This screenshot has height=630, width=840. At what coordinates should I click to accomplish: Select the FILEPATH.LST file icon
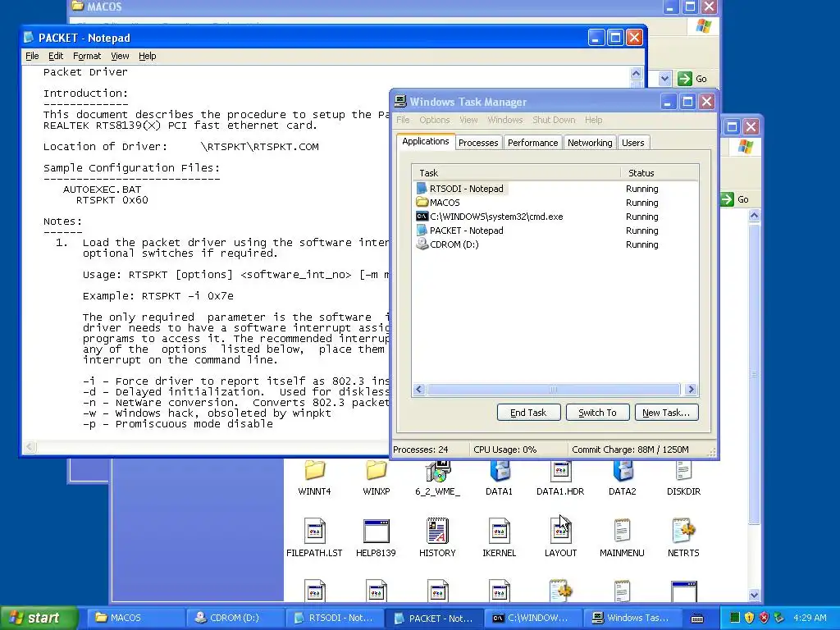point(314,531)
